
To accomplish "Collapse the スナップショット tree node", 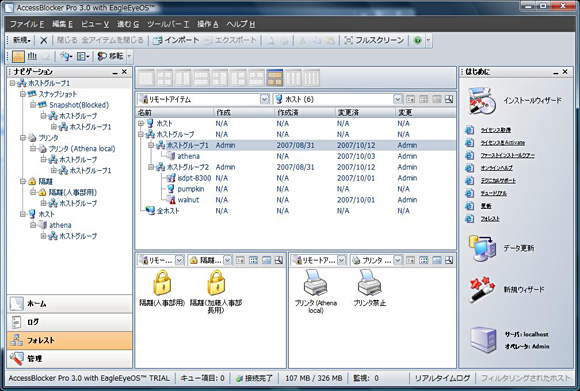I will tap(23, 94).
